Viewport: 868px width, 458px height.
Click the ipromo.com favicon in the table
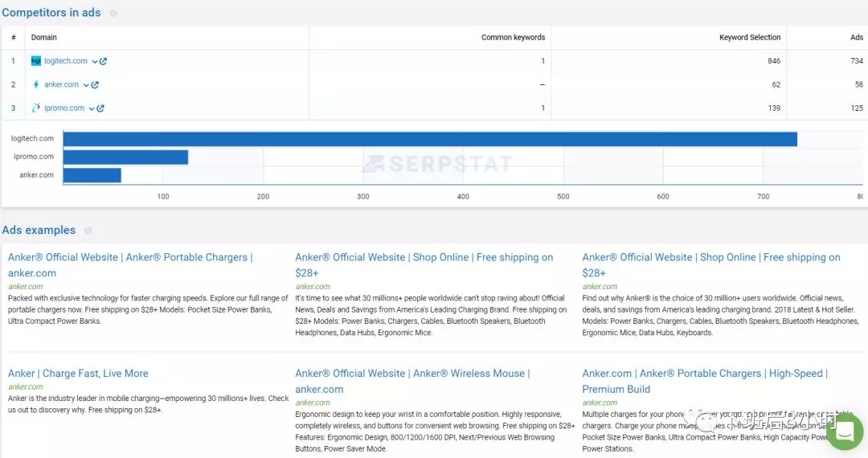pyautogui.click(x=35, y=108)
